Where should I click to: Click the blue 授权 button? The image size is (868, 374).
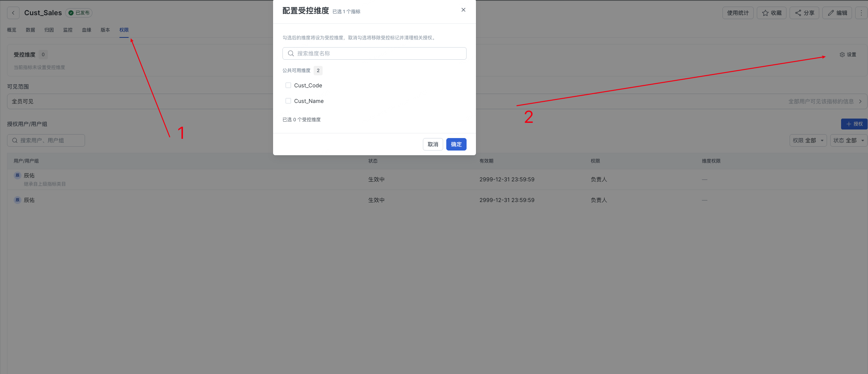854,124
